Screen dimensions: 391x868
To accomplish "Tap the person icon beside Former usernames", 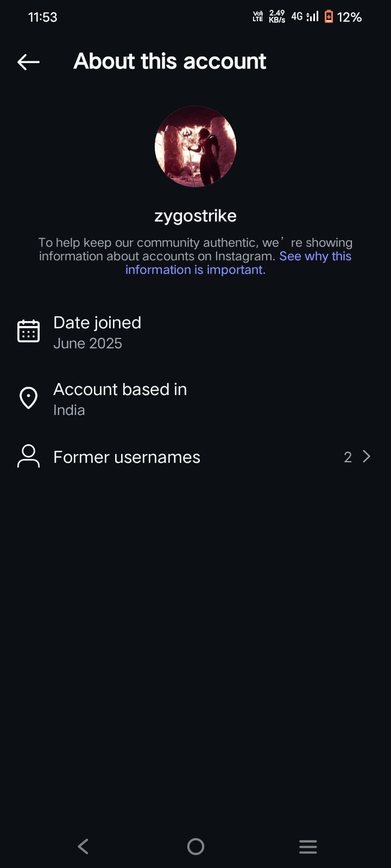I will coord(29,456).
